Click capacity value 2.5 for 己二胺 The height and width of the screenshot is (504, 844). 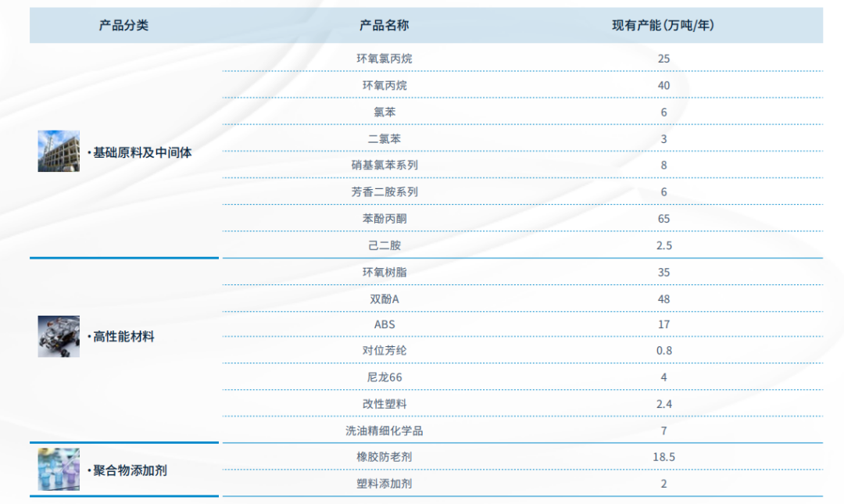663,245
